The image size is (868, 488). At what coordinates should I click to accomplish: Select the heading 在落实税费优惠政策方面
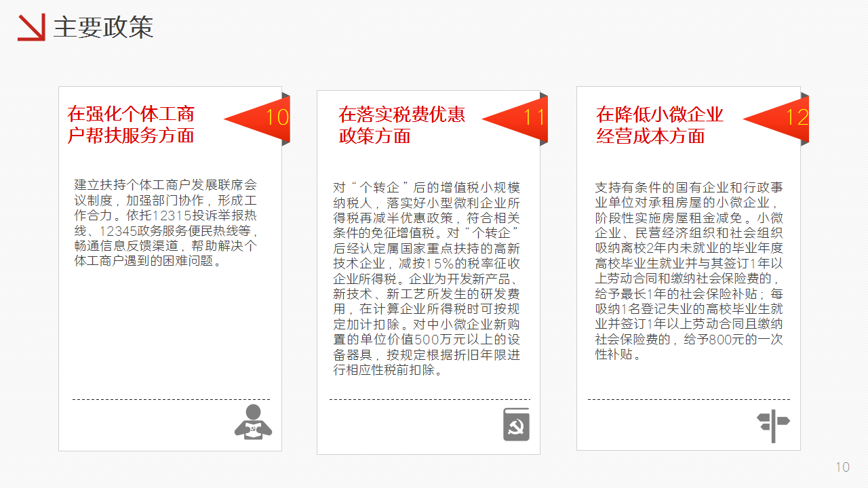401,125
